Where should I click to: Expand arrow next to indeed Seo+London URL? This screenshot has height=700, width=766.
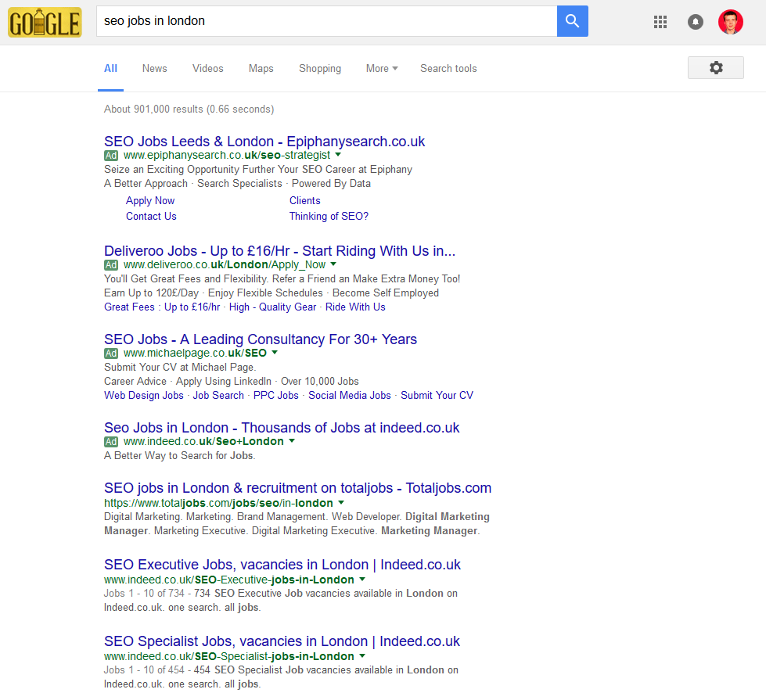(292, 440)
